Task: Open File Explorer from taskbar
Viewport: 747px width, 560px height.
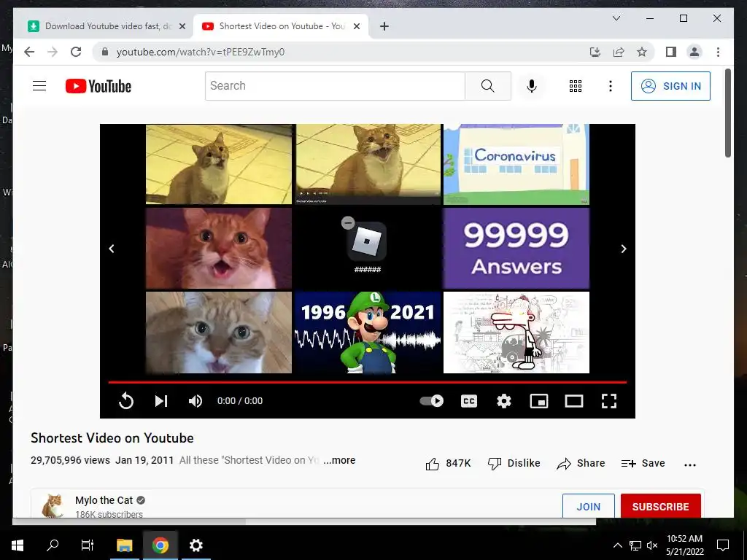Action: tap(125, 545)
